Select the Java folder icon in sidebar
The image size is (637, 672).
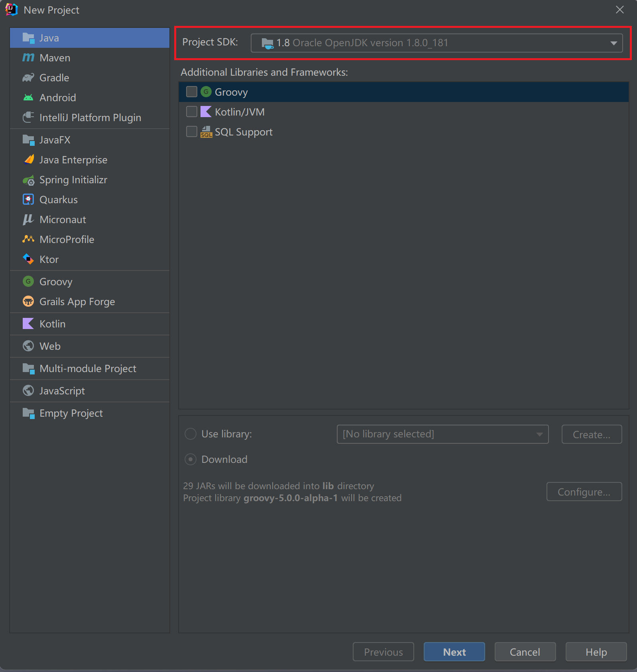click(28, 38)
